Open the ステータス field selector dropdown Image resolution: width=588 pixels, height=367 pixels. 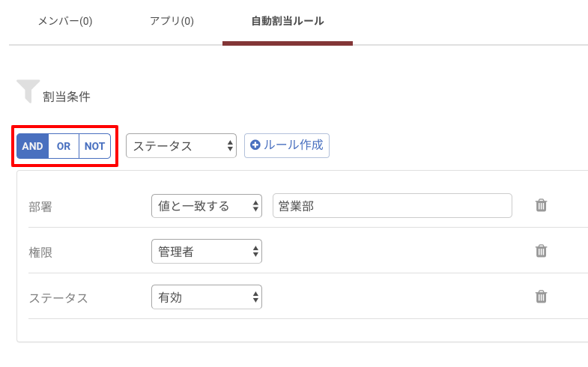pos(181,146)
